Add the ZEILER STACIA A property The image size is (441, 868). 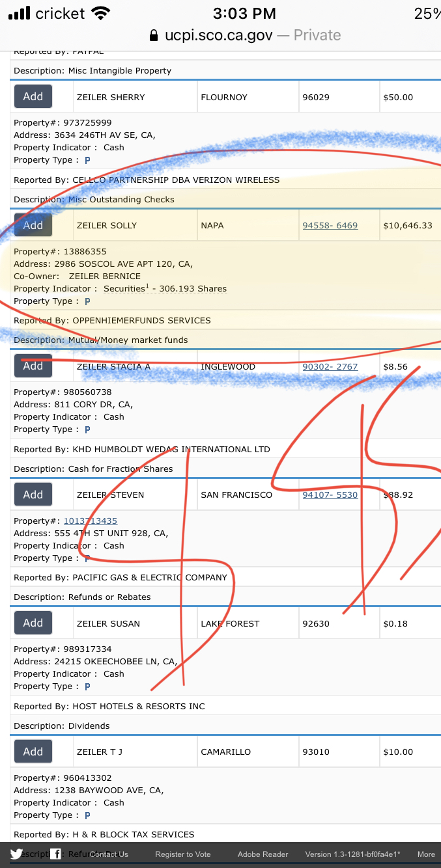point(33,366)
